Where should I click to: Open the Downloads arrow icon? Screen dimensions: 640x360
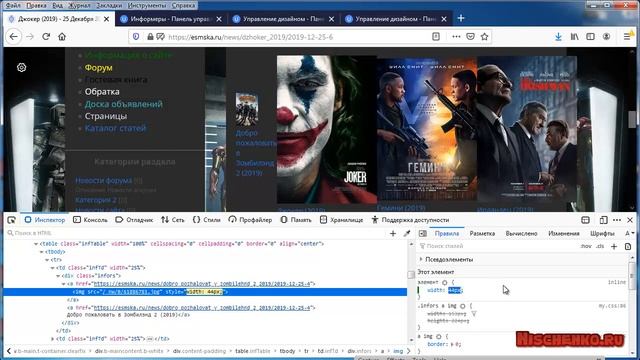(558, 37)
